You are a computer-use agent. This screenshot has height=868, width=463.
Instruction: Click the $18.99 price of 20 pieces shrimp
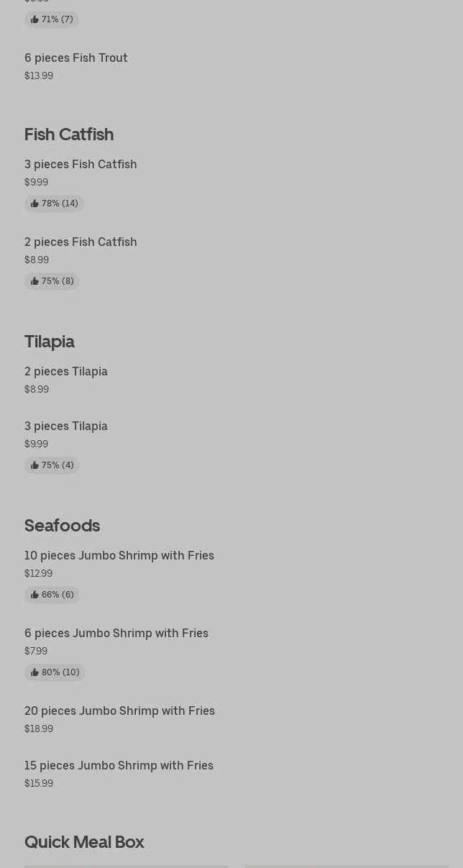coord(39,728)
